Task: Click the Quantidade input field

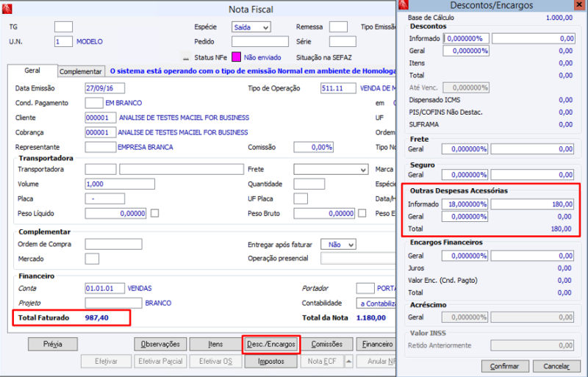Action: 309,184
